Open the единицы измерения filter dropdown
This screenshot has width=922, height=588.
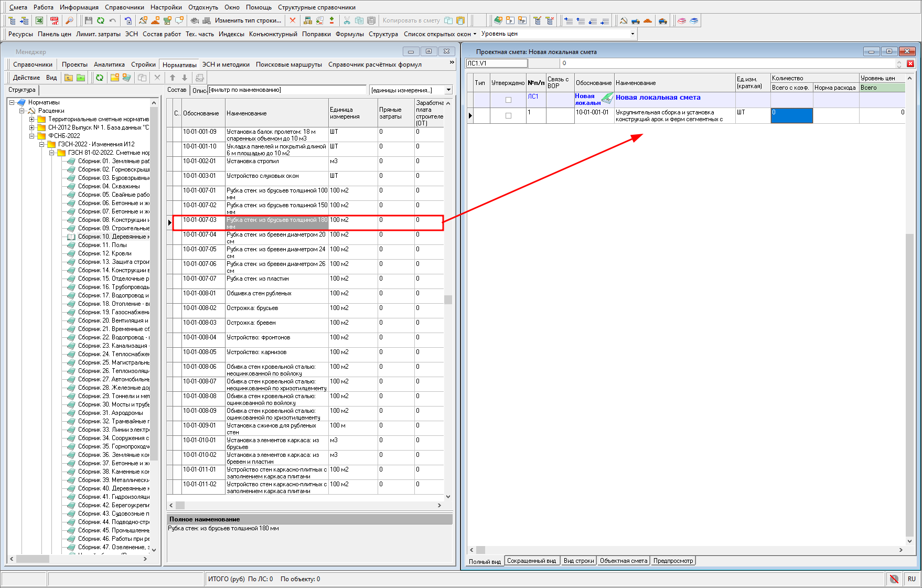(x=448, y=90)
